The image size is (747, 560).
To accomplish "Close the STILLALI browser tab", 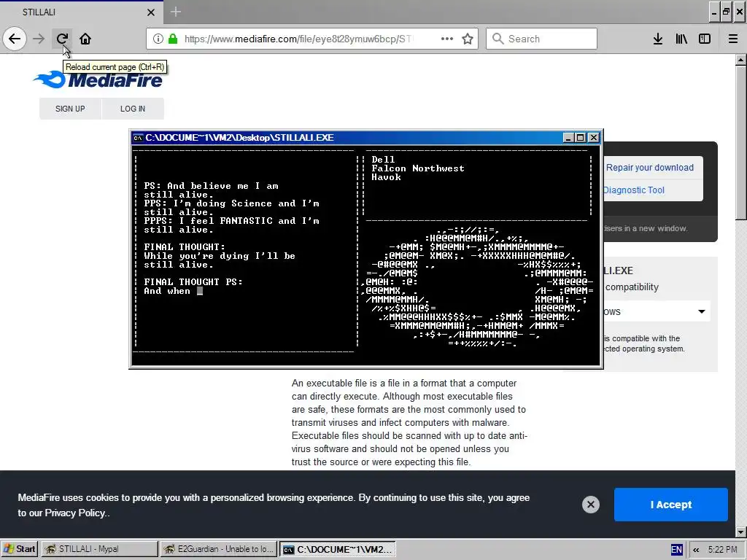I will click(x=151, y=12).
